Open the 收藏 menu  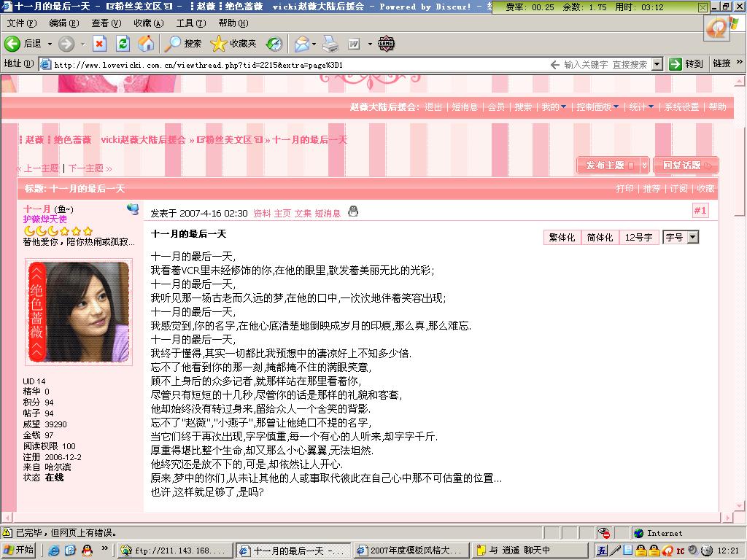tap(149, 23)
